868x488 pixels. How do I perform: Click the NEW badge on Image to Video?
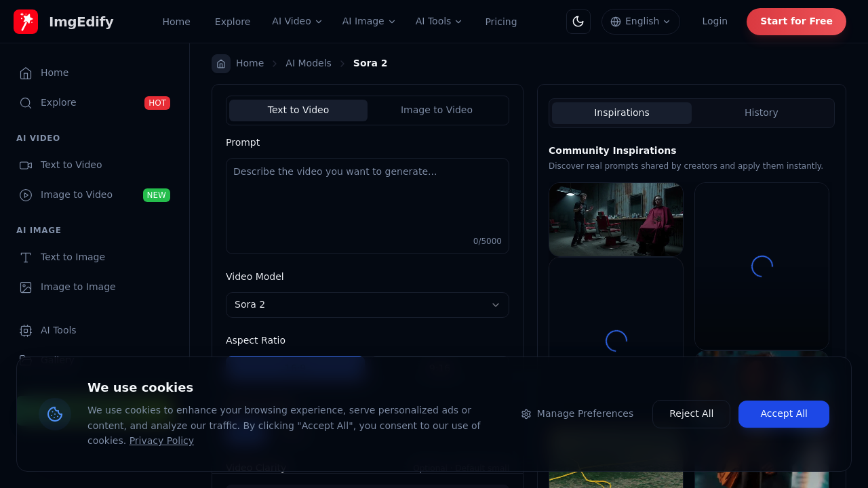pyautogui.click(x=157, y=195)
